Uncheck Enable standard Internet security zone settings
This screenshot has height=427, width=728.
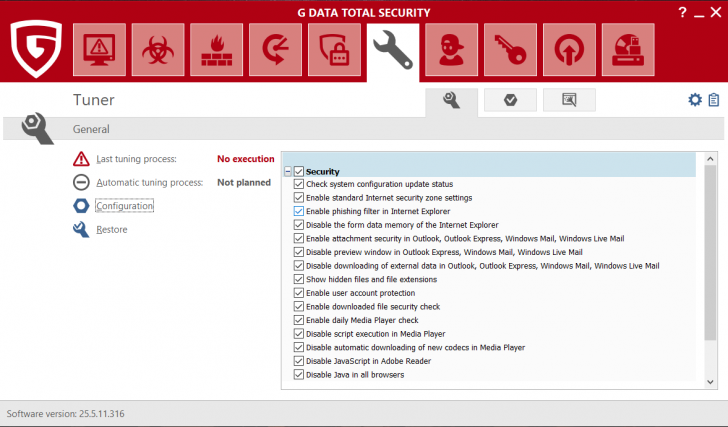click(299, 198)
